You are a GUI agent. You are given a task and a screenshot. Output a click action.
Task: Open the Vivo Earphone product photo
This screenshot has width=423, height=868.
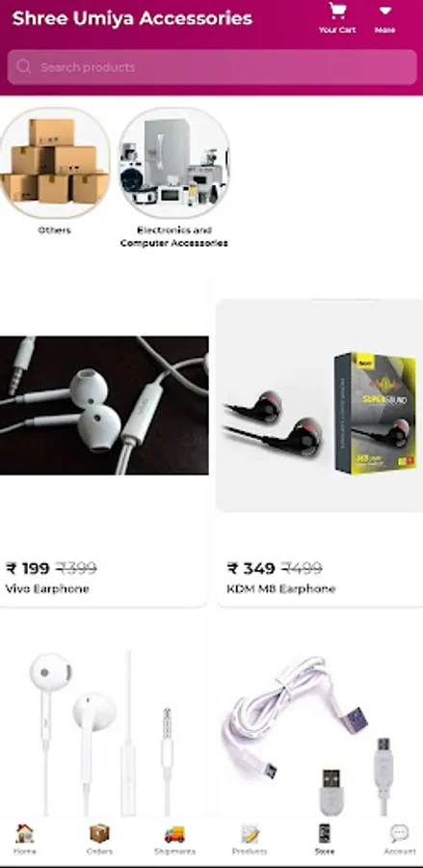tap(104, 405)
